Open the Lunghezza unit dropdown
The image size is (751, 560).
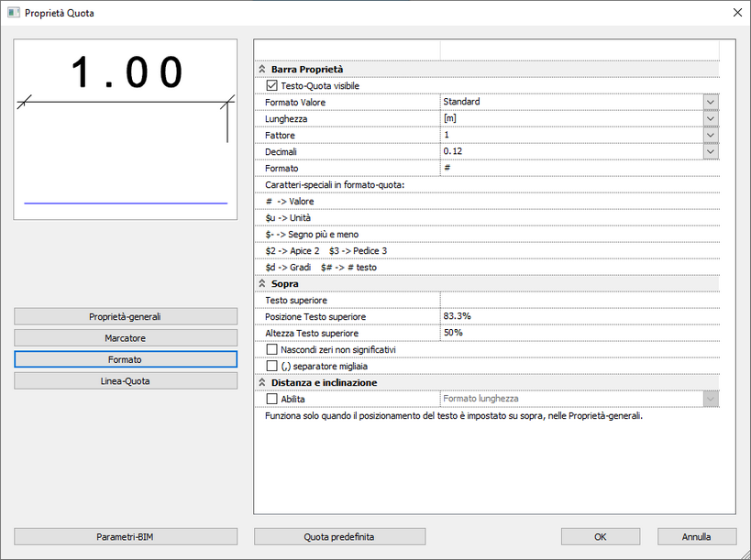711,119
